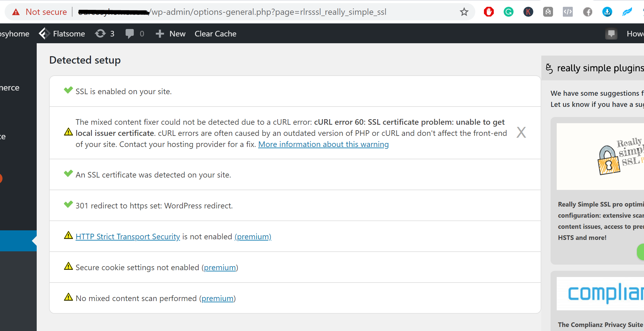This screenshot has height=331, width=644.
Task: Click Clear Cache in the admin bar
Action: coord(215,34)
